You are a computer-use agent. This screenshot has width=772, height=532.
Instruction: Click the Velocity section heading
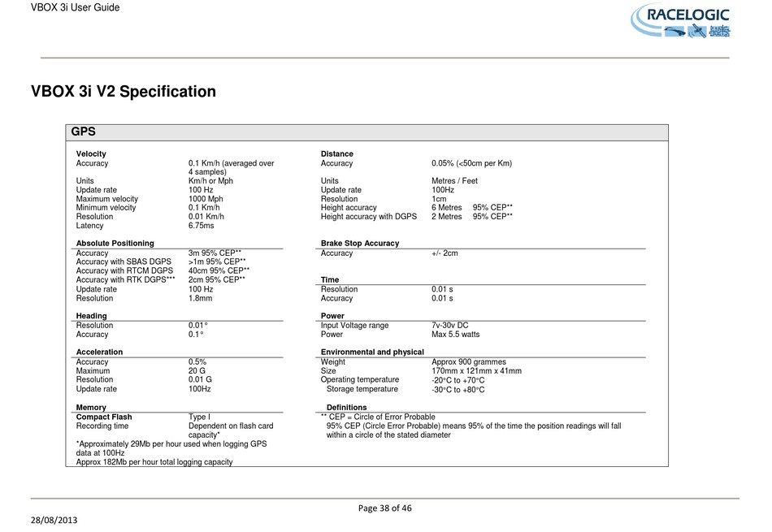91,154
